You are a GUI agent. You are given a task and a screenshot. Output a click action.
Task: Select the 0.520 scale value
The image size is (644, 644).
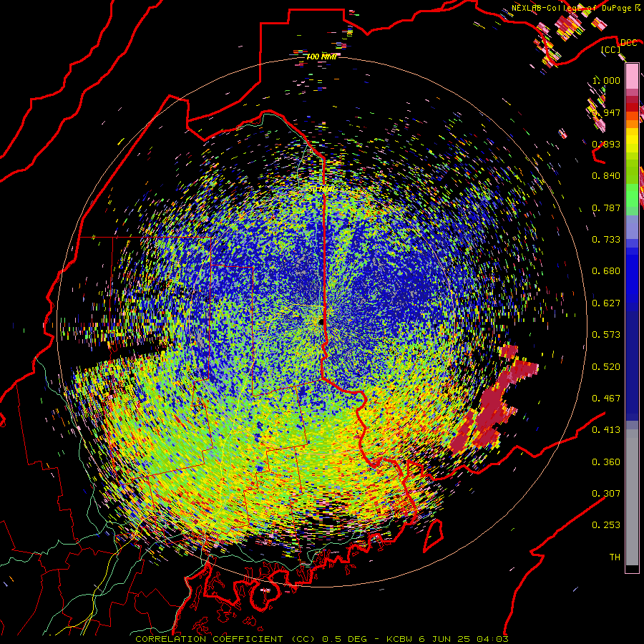(x=606, y=367)
